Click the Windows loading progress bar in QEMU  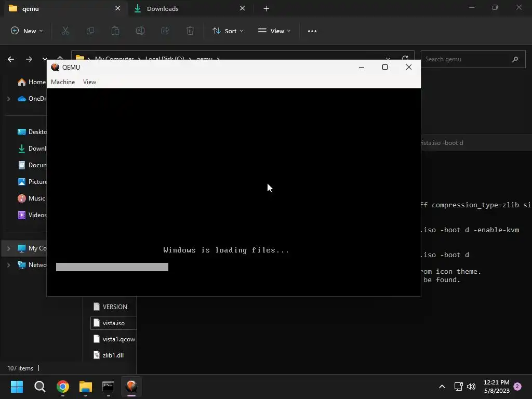pos(112,267)
